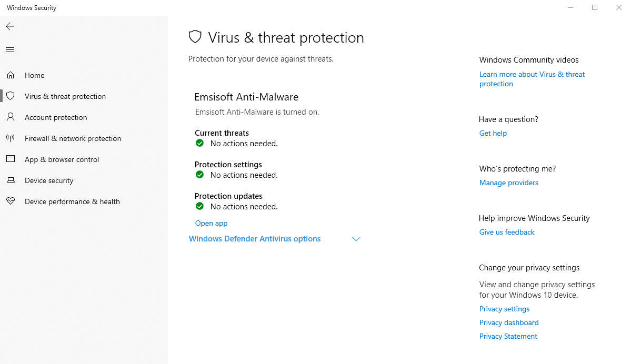Viewport: 631px width, 364px height.
Task: Click the Firewall & network protection antenna icon
Action: [10, 138]
